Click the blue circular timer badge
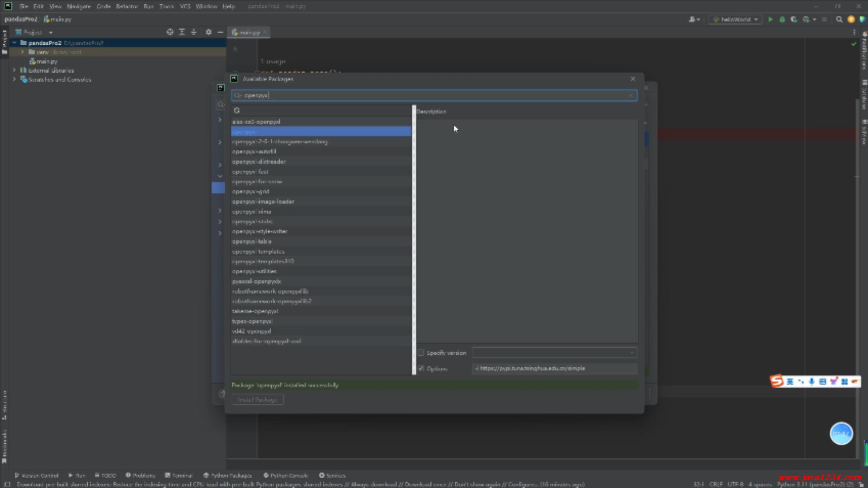This screenshot has width=868, height=488. click(841, 434)
